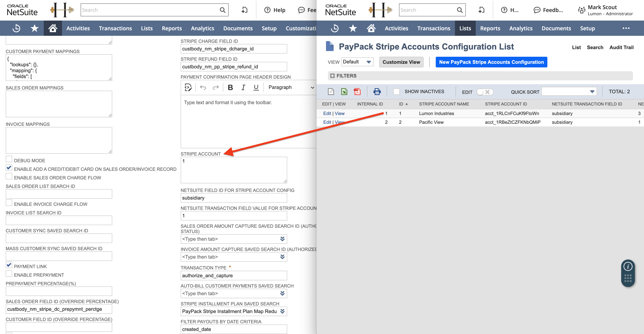Click the undo arrow in editor toolbar
The width and height of the screenshot is (644, 334).
click(203, 87)
